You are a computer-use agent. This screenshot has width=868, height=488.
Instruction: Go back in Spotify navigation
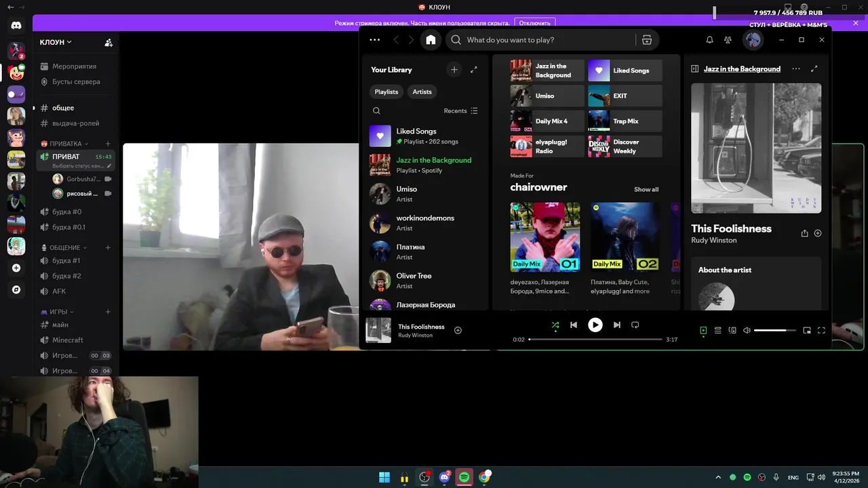tap(396, 40)
